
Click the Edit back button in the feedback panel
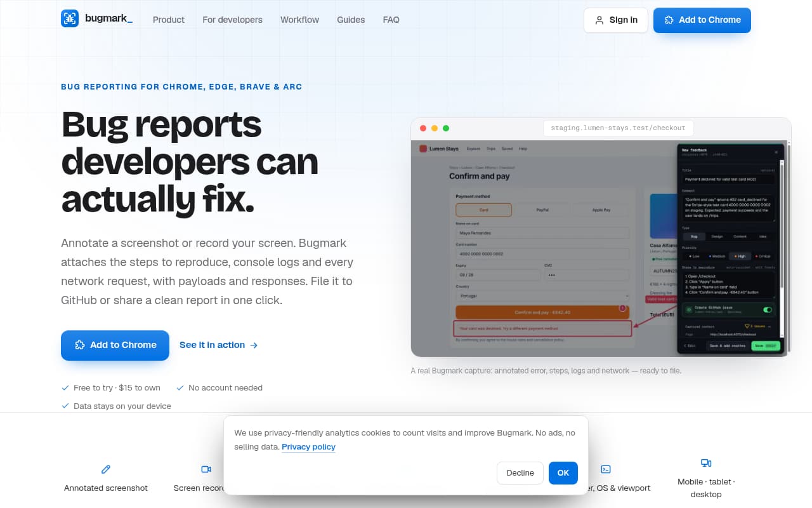[x=690, y=345]
